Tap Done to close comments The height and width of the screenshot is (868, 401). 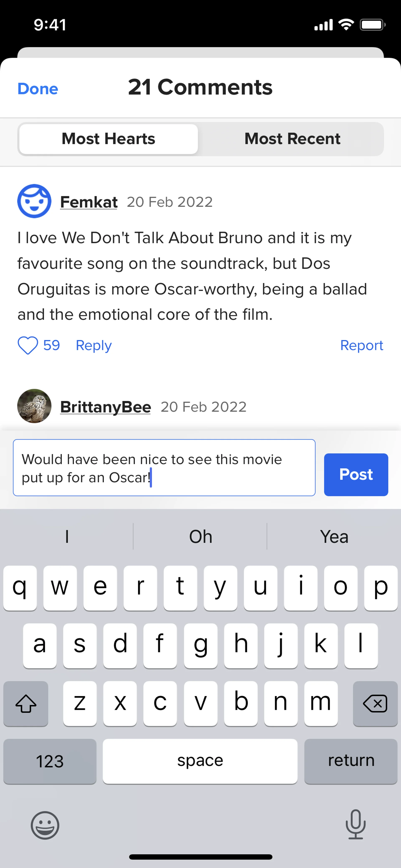tap(38, 89)
